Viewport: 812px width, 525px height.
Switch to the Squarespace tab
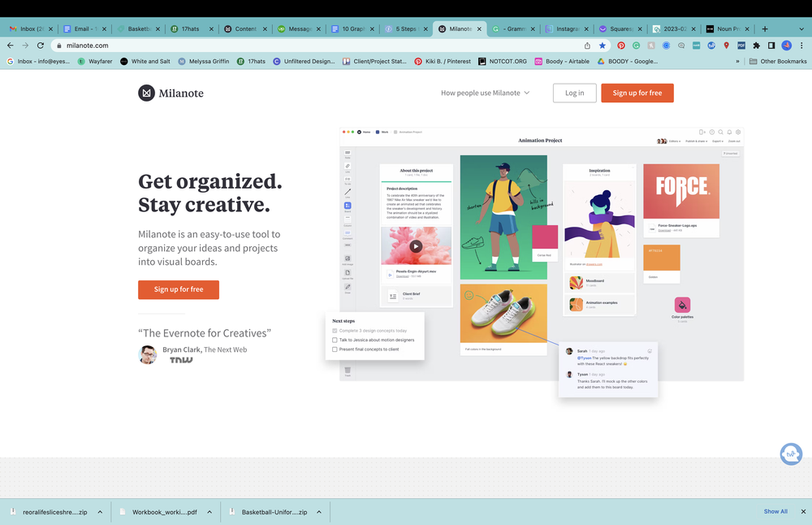619,29
